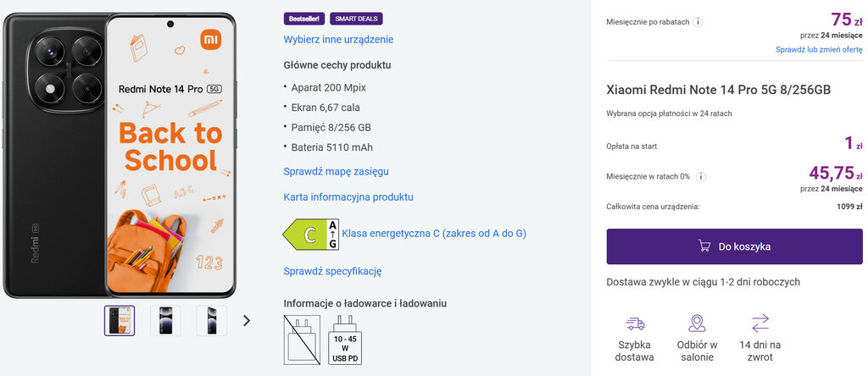This screenshot has width=868, height=376.
Task: Select the third phone thumbnail
Action: coord(211,320)
